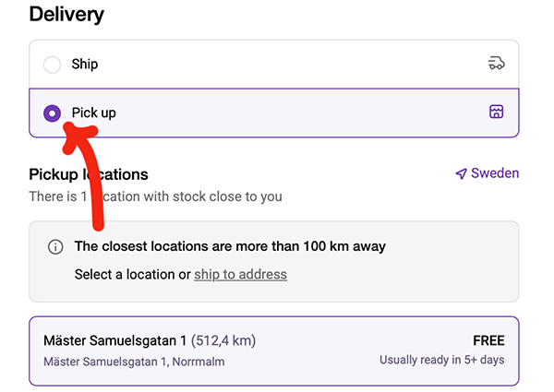
Task: Click the "Select a location or" text
Action: point(132,274)
